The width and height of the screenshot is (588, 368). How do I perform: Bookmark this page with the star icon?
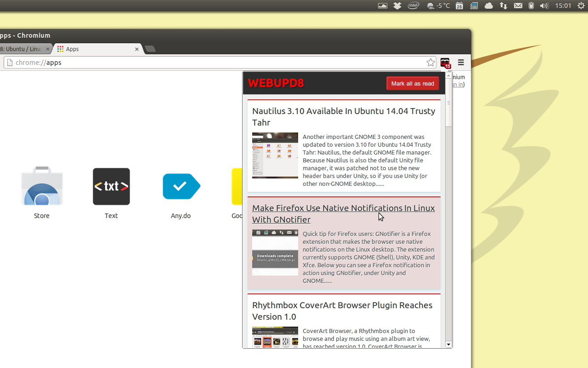[x=430, y=63]
